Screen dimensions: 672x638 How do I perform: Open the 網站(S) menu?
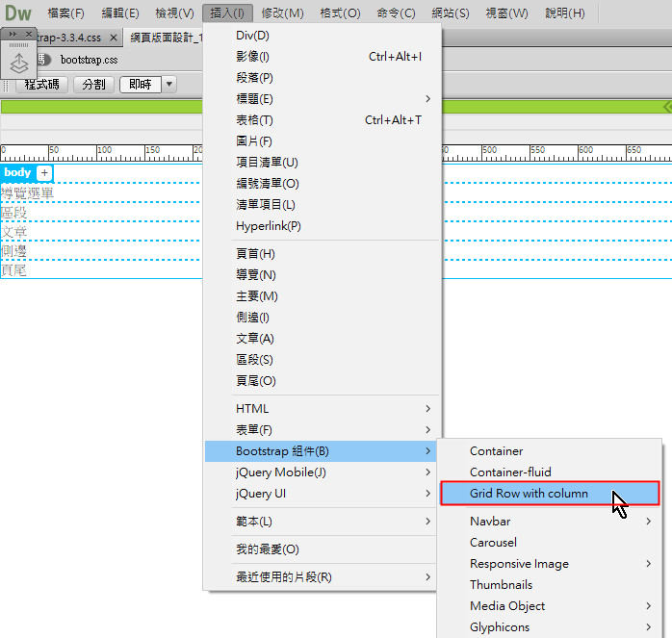pos(451,13)
